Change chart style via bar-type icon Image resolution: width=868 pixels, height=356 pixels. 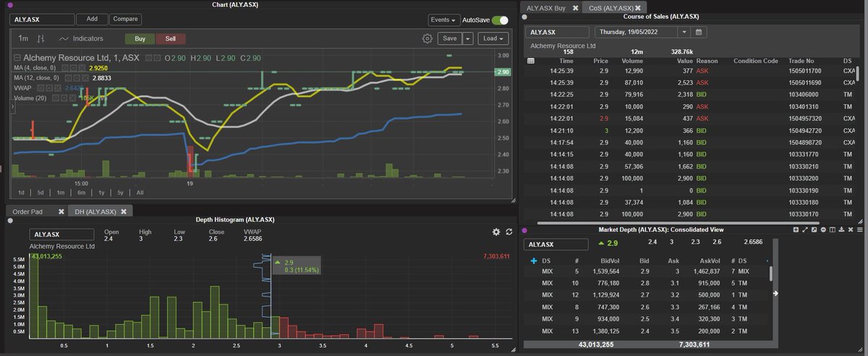41,38
